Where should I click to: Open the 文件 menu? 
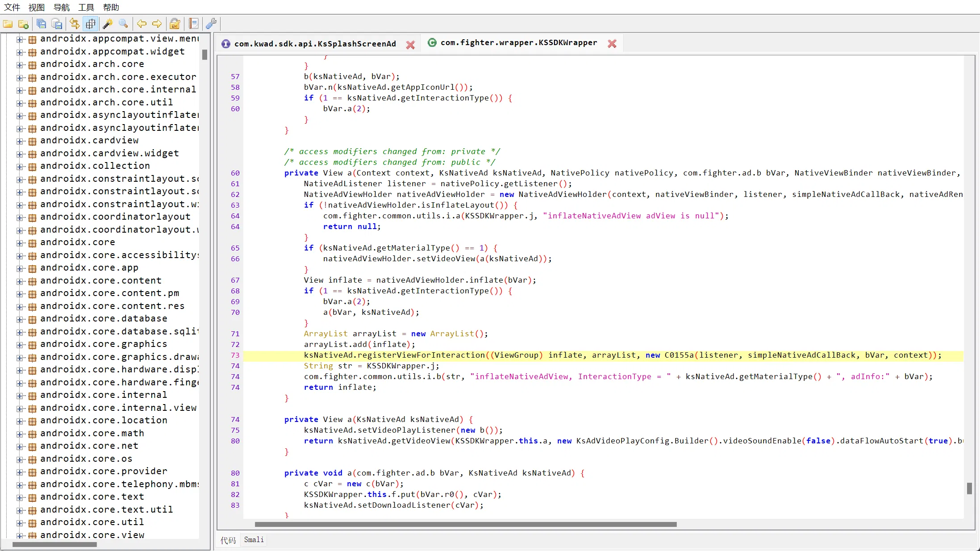point(12,7)
